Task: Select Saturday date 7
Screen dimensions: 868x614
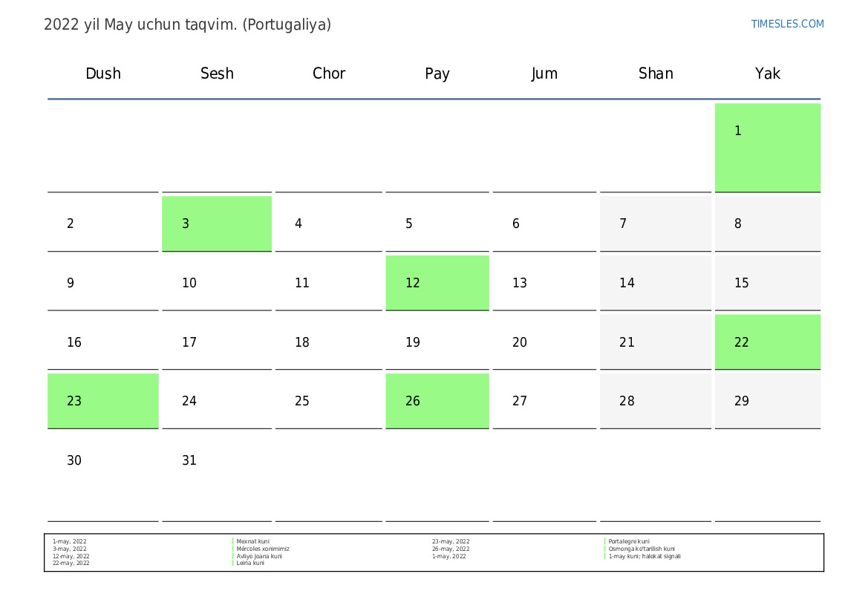Action: pyautogui.click(x=656, y=223)
